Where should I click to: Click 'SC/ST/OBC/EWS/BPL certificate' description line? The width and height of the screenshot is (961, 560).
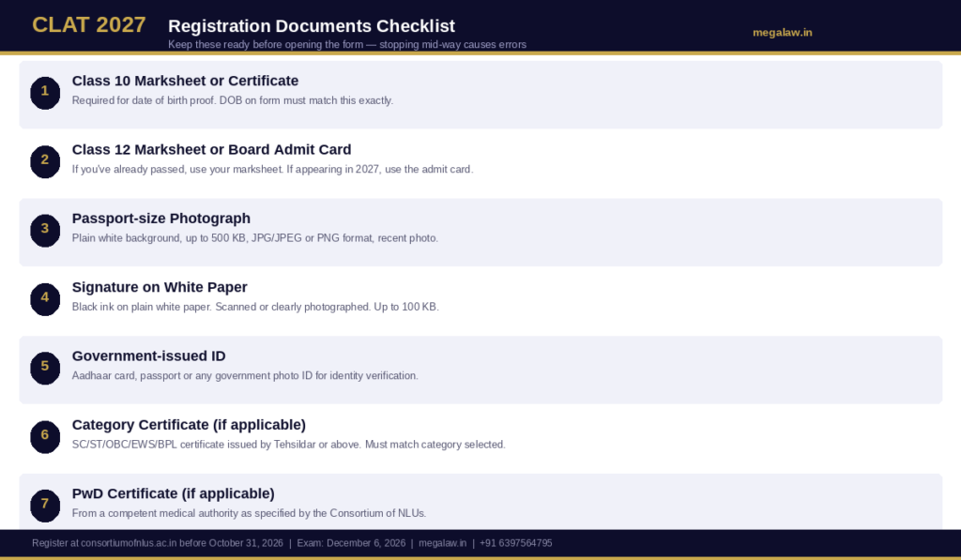(289, 445)
